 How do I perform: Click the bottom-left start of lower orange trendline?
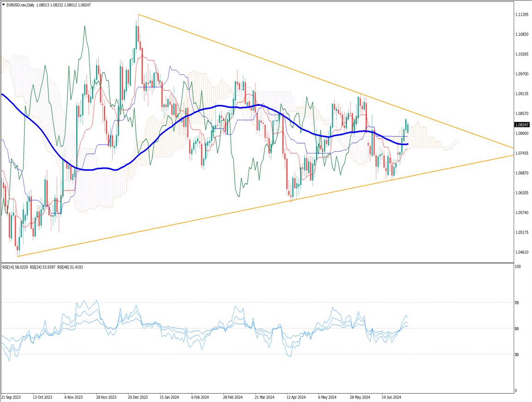[x=18, y=256]
